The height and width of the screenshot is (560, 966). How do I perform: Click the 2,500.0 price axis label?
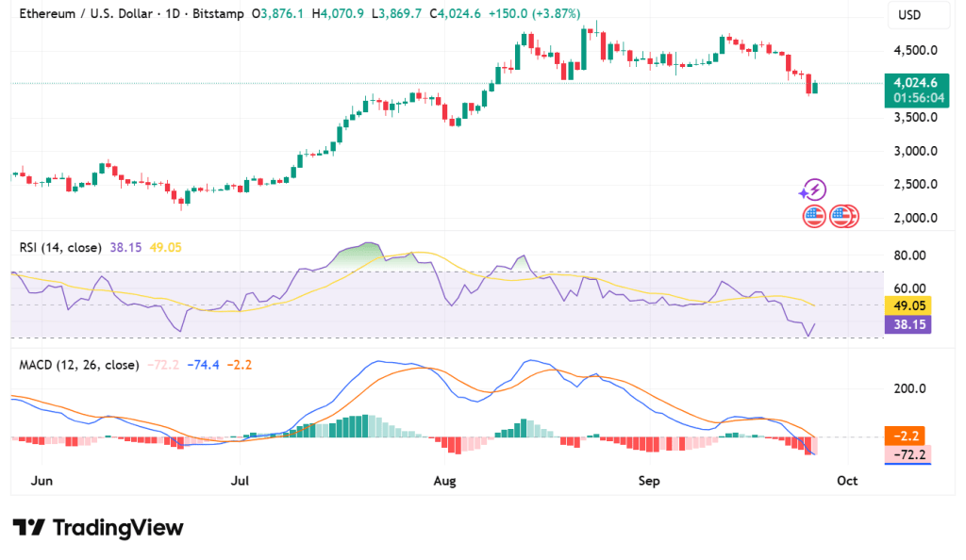[x=915, y=185]
